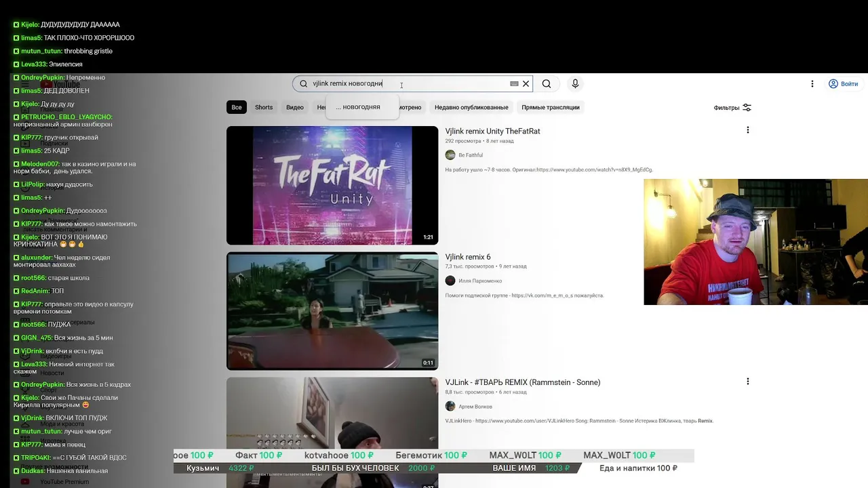The height and width of the screenshot is (488, 868).
Task: Open the Артем Волков channel name
Action: [475, 406]
